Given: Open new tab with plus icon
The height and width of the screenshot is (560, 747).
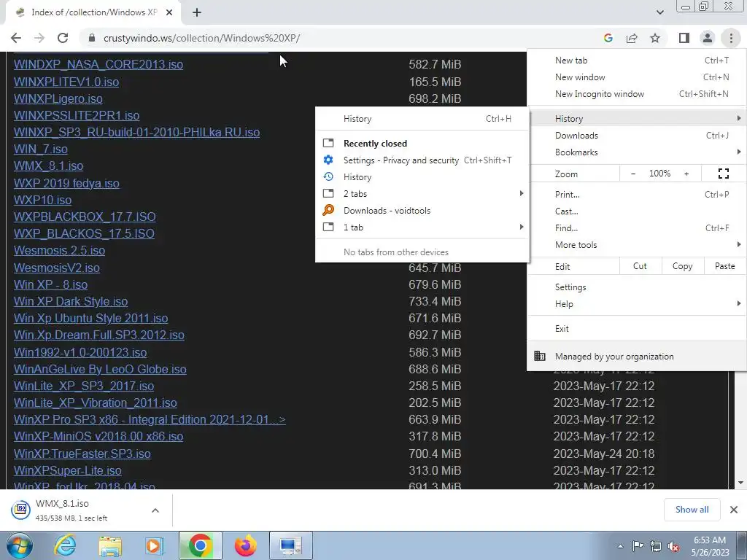Looking at the screenshot, I should pos(197,12).
